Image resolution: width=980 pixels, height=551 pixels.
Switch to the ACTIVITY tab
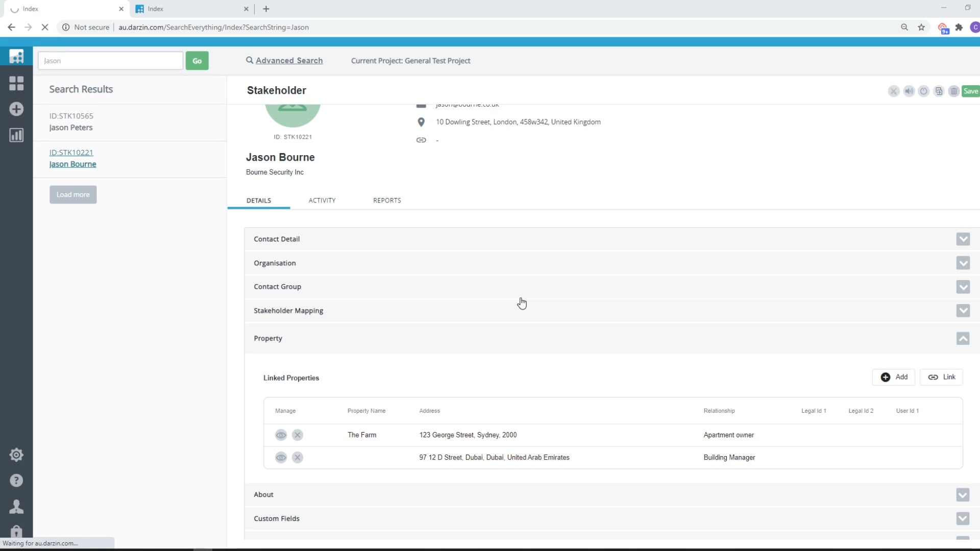point(322,201)
